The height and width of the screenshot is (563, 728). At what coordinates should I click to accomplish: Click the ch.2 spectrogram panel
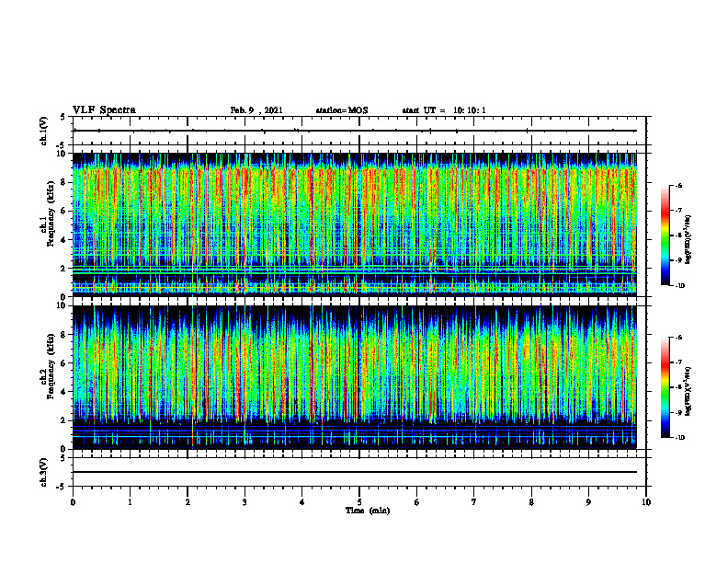[x=355, y=377]
